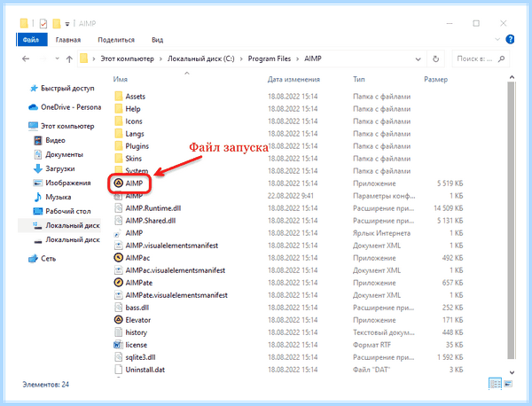Click the Plugins folder icon
This screenshot has height=406, width=532.
119,146
